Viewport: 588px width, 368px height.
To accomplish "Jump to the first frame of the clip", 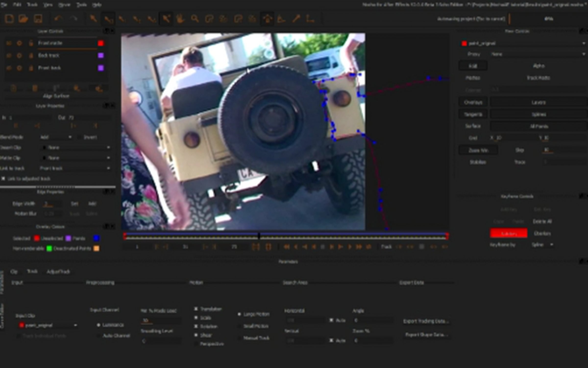I will click(286, 247).
